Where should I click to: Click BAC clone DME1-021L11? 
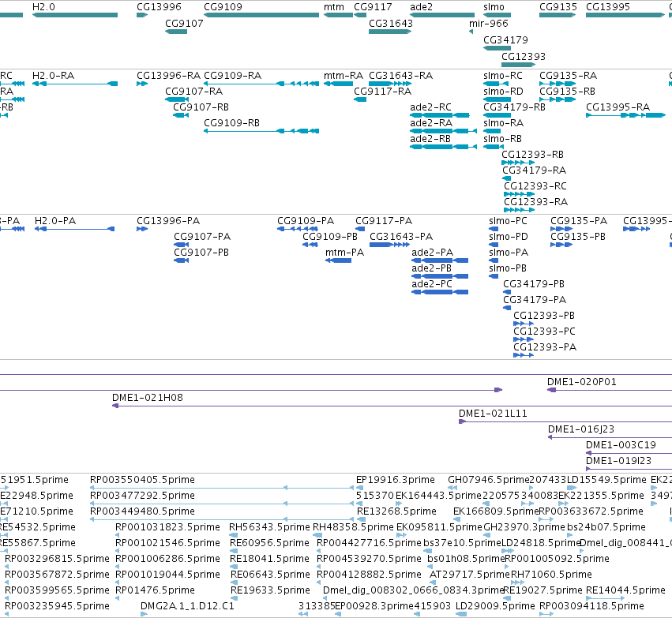(x=565, y=421)
